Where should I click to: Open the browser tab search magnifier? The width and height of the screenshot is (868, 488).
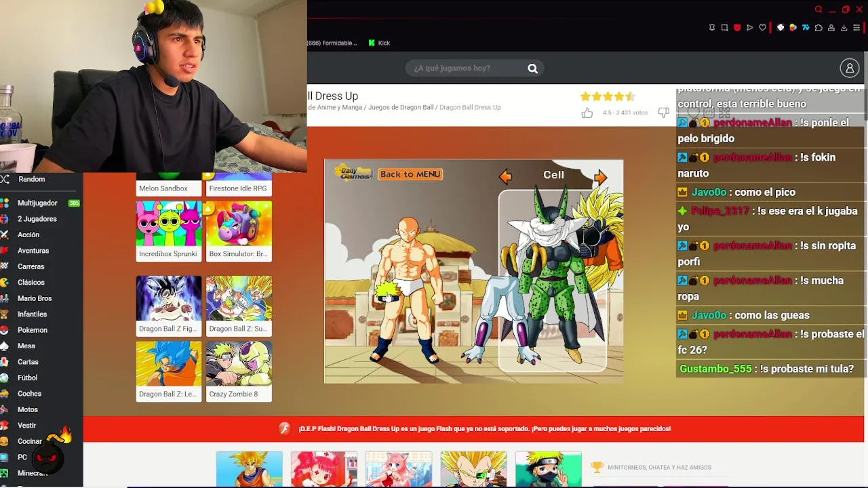click(x=818, y=9)
